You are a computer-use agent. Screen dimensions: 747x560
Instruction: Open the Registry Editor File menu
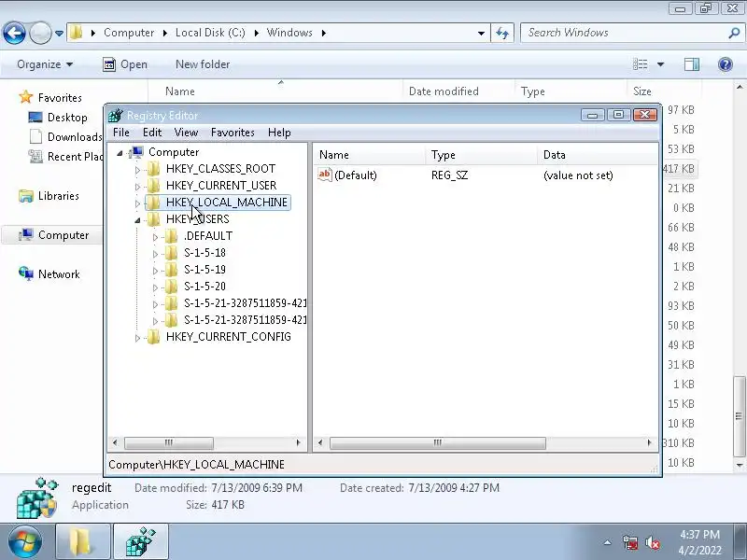coord(121,133)
